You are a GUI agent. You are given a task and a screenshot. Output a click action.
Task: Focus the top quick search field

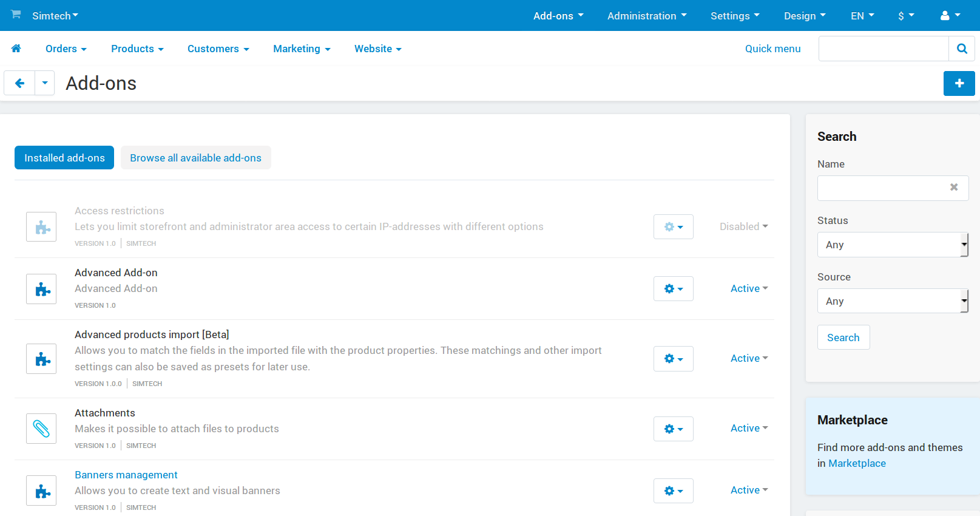coord(884,49)
